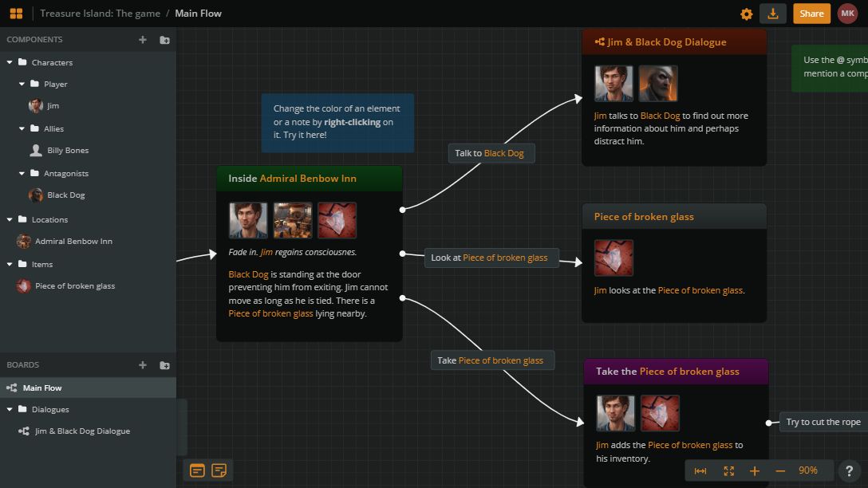Image resolution: width=868 pixels, height=488 pixels.
Task: Collapse the Dialogues board folder
Action: [x=10, y=409]
